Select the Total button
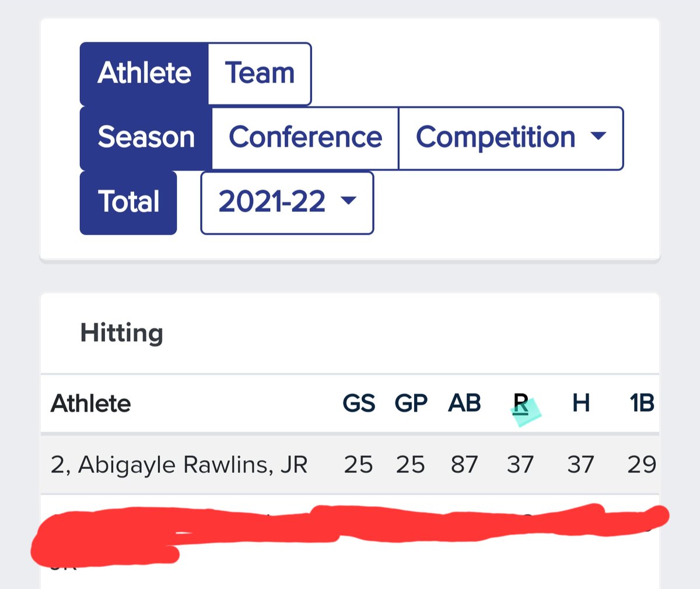Viewport: 700px width, 589px height. (128, 202)
